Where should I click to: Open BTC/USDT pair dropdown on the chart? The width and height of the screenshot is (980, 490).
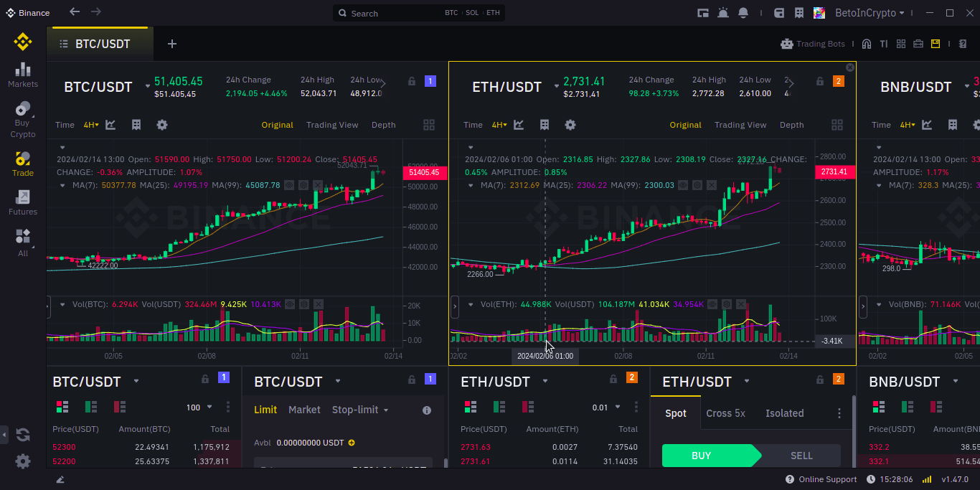pyautogui.click(x=148, y=86)
